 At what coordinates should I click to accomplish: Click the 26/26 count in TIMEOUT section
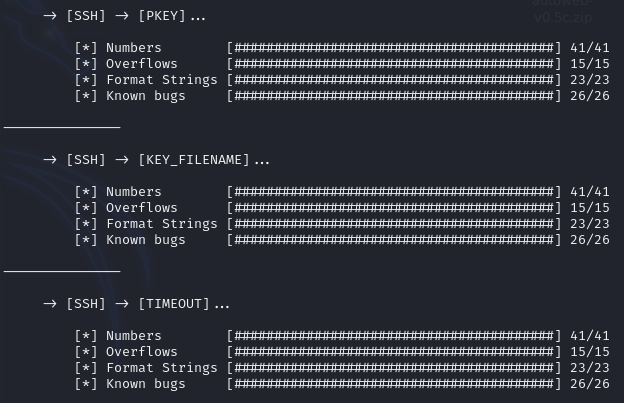click(x=590, y=384)
